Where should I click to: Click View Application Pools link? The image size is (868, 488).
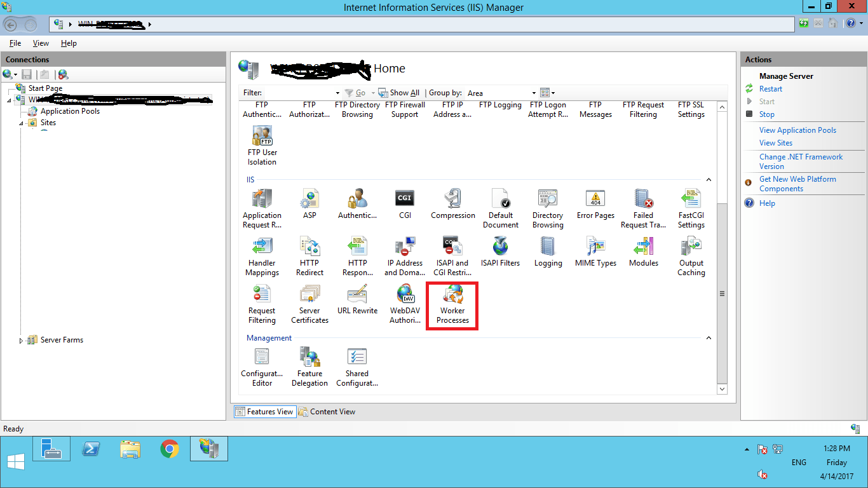coord(797,130)
